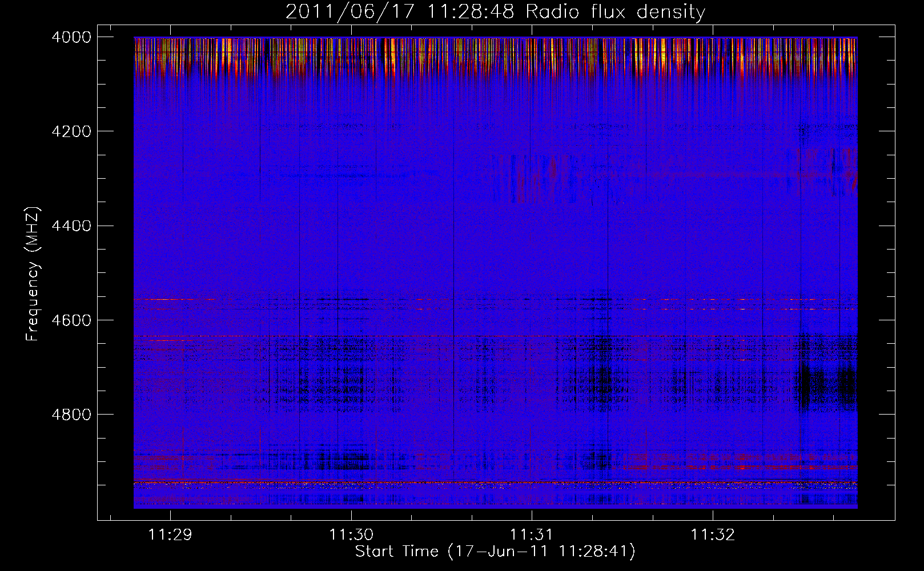Click the 11:32 time tick label
Screen dimensions: 924x571
pos(713,535)
